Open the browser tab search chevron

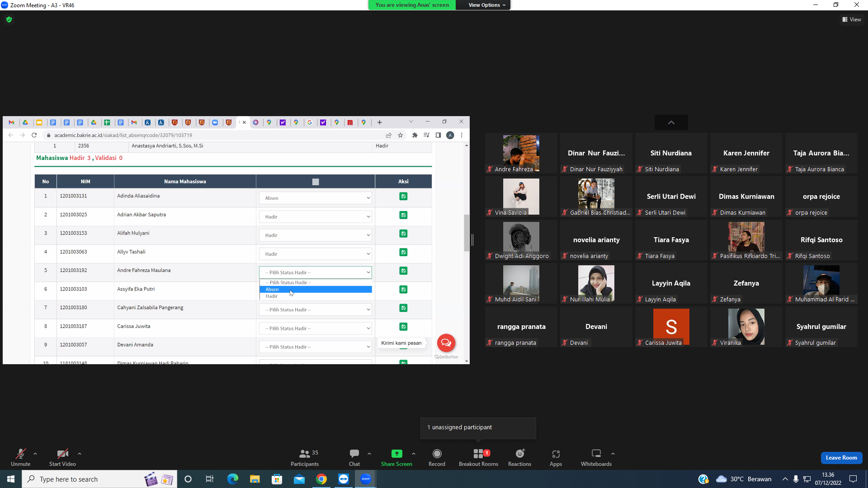411,122
